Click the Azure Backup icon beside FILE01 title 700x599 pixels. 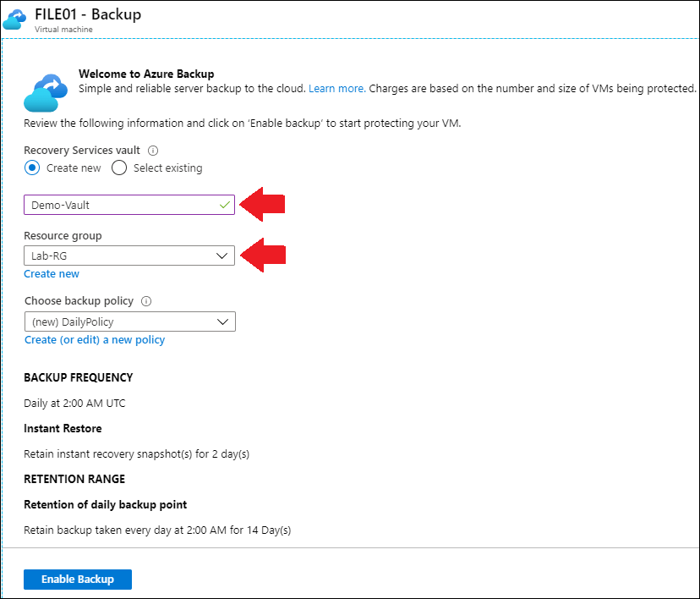[x=14, y=20]
